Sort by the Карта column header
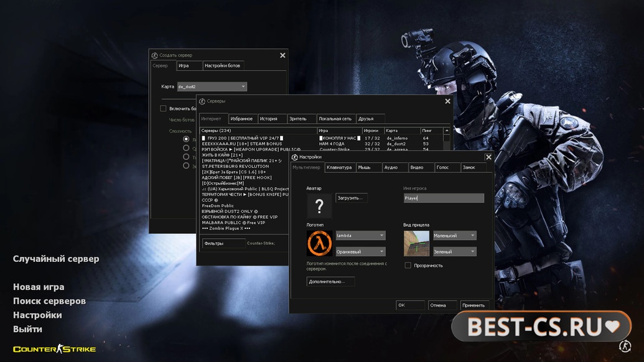The height and width of the screenshot is (362, 644). [402, 131]
